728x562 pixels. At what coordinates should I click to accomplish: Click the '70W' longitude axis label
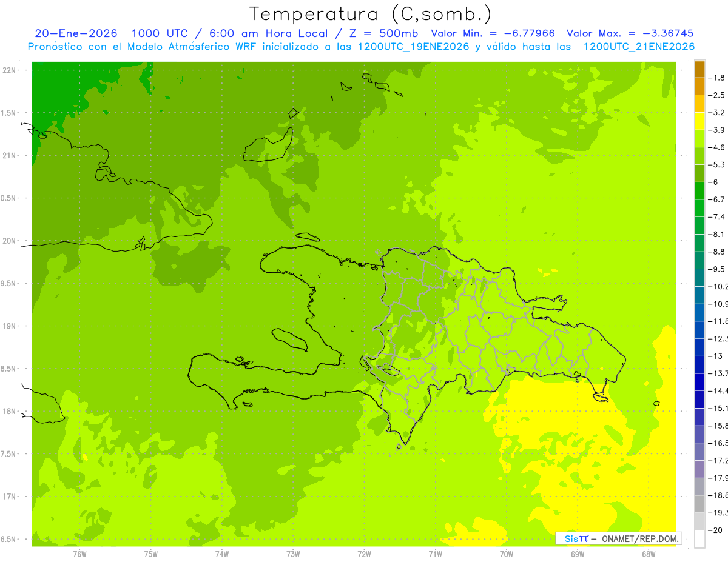pyautogui.click(x=507, y=554)
